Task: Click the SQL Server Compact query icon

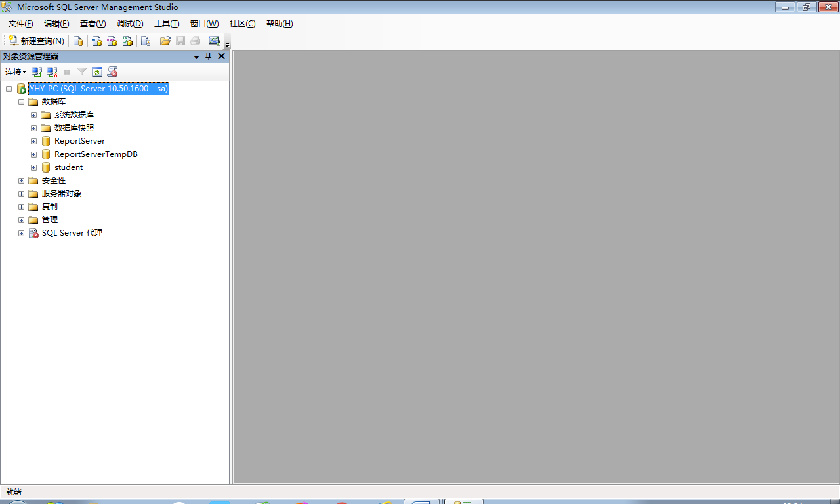Action: pyautogui.click(x=146, y=41)
